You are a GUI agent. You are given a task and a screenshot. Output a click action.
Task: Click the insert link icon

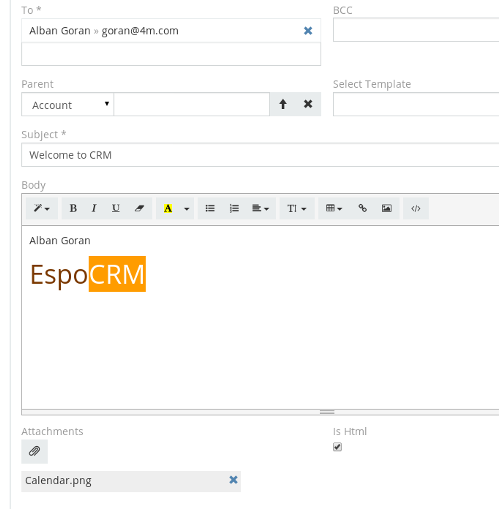click(362, 208)
